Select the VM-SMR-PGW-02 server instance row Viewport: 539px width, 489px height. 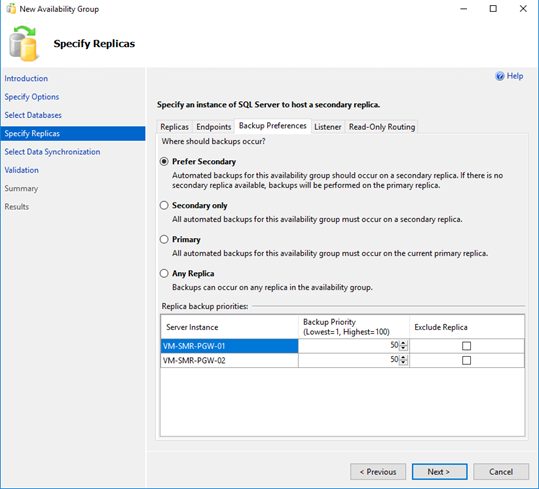[x=229, y=360]
